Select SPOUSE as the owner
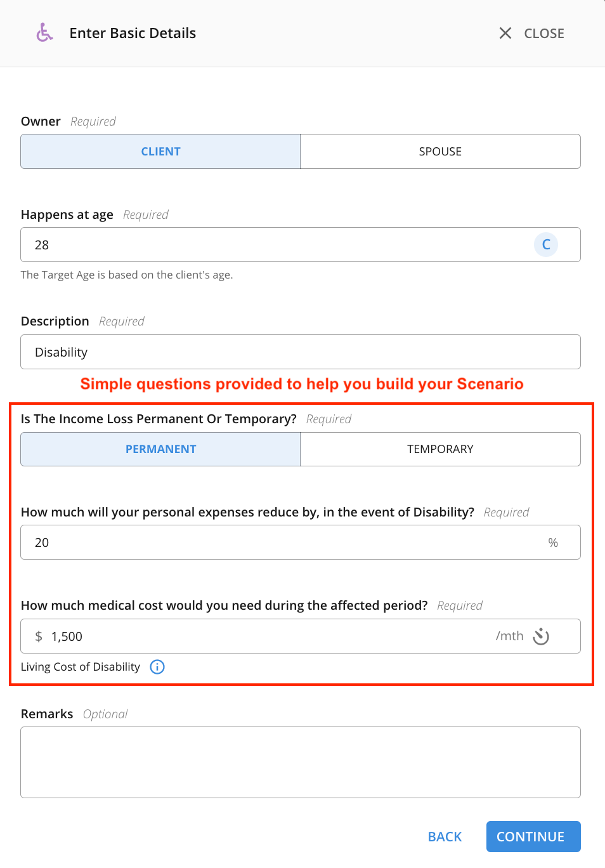The height and width of the screenshot is (868, 605). click(440, 152)
